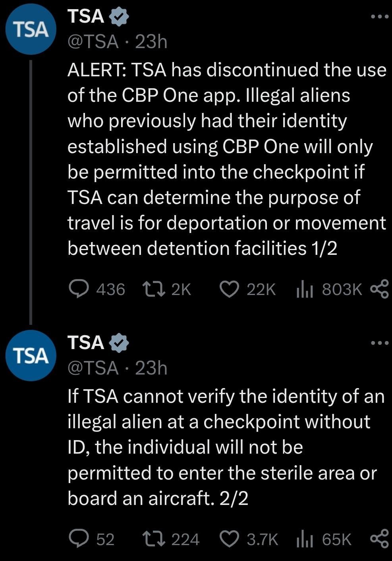The height and width of the screenshot is (561, 392).
Task: Click the @TSA handle on second tweet
Action: tap(93, 368)
